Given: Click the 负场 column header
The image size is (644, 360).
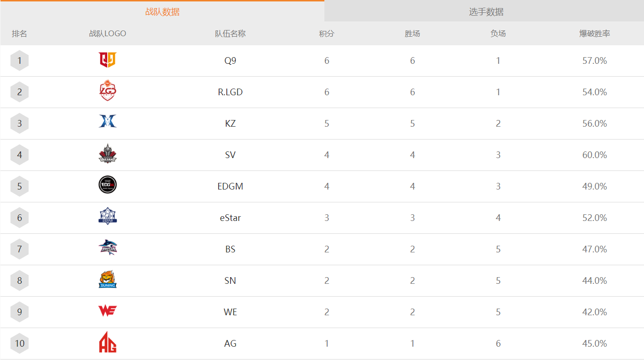Looking at the screenshot, I should point(498,34).
